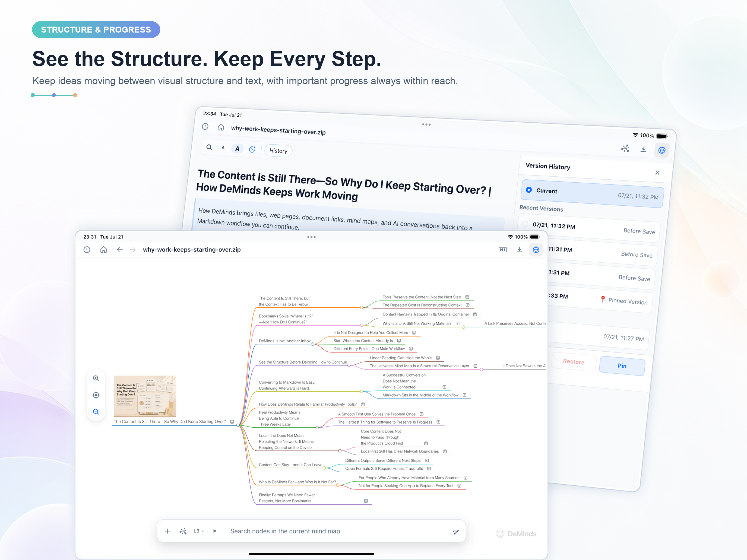Click the home icon in the document window
747x560 pixels.
click(220, 127)
